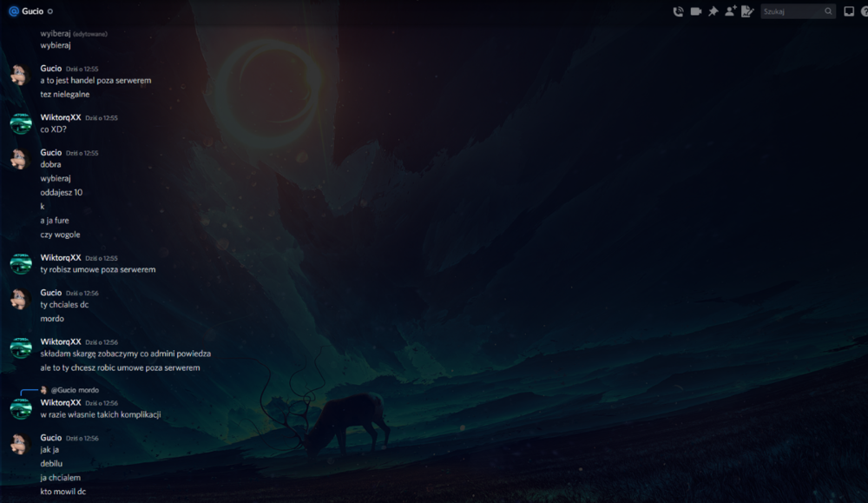868x503 pixels.
Task: Open Gucio's avatar beside "ty chciales dc"
Action: point(21,299)
